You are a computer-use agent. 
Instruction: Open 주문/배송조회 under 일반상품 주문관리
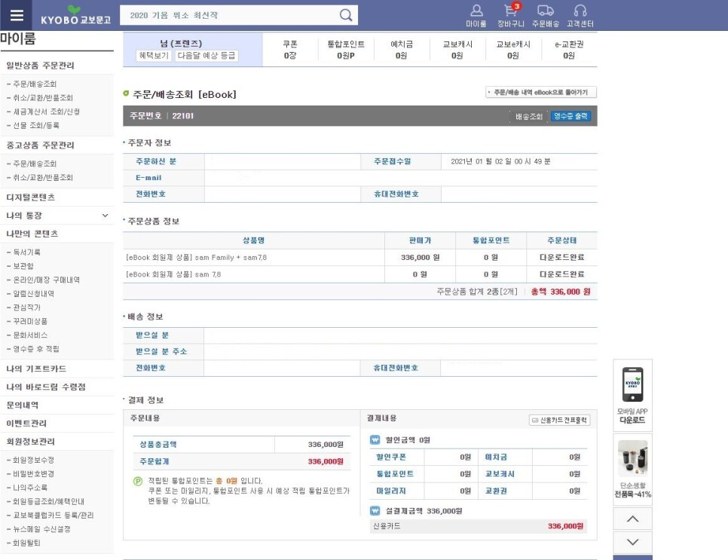(35, 84)
